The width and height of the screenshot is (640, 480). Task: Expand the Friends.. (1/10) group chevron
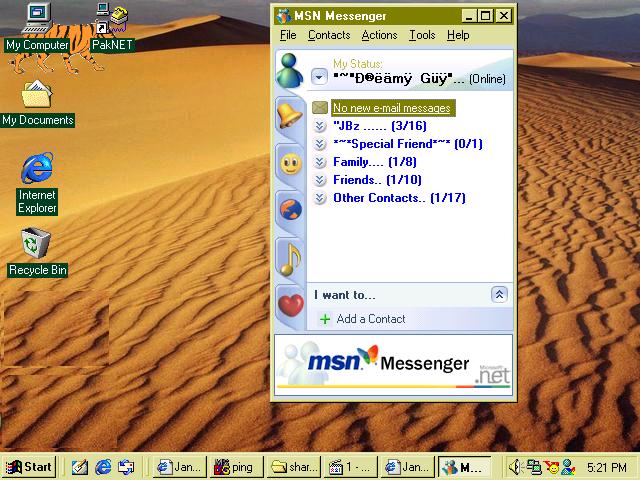(x=320, y=180)
